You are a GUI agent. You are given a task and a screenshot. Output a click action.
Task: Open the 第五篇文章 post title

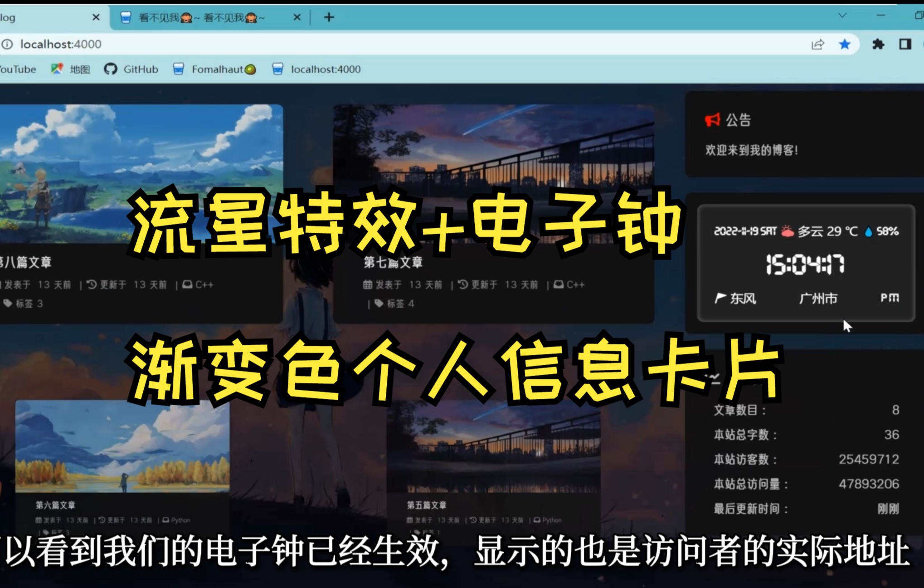427,505
